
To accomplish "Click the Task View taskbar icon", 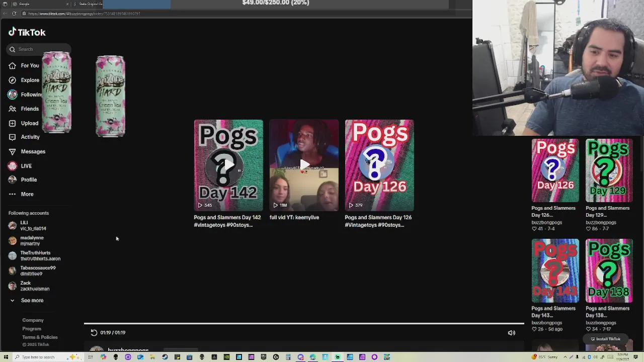I will [91, 357].
